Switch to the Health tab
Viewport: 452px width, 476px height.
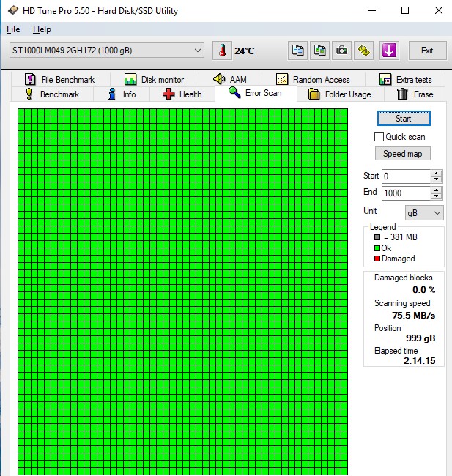point(182,94)
